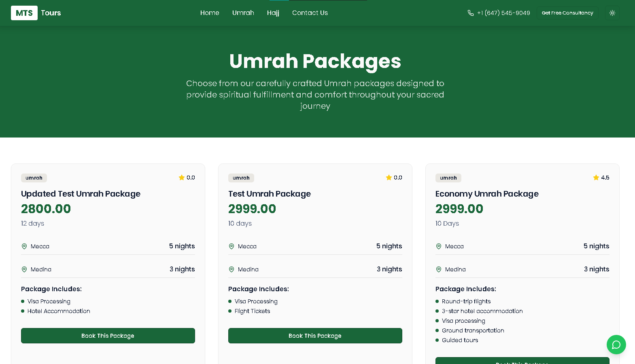
Task: Toggle the umrah label on Updated Test Umrah Package
Action: pyautogui.click(x=34, y=178)
